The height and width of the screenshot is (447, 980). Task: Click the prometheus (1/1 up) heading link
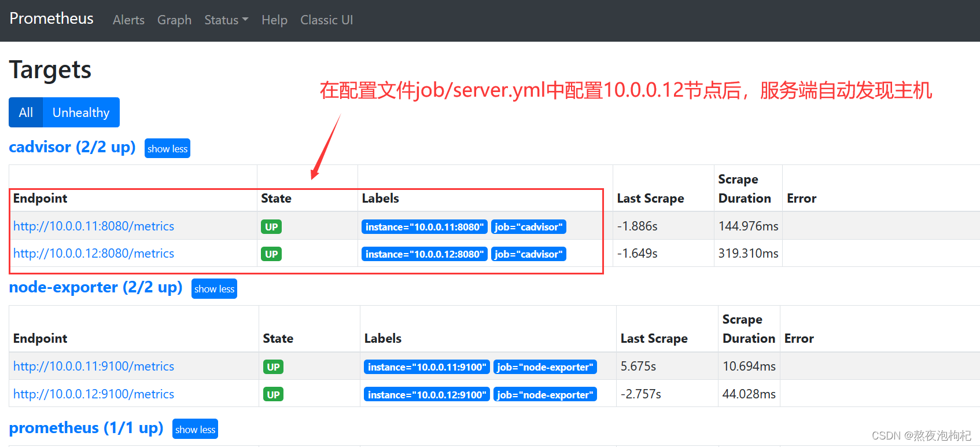86,428
